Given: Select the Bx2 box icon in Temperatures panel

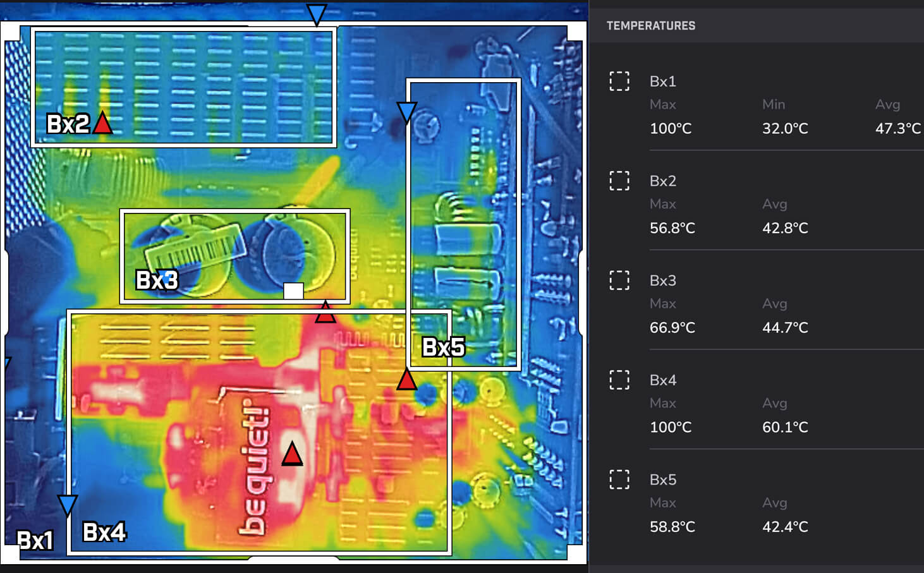Looking at the screenshot, I should (x=619, y=181).
